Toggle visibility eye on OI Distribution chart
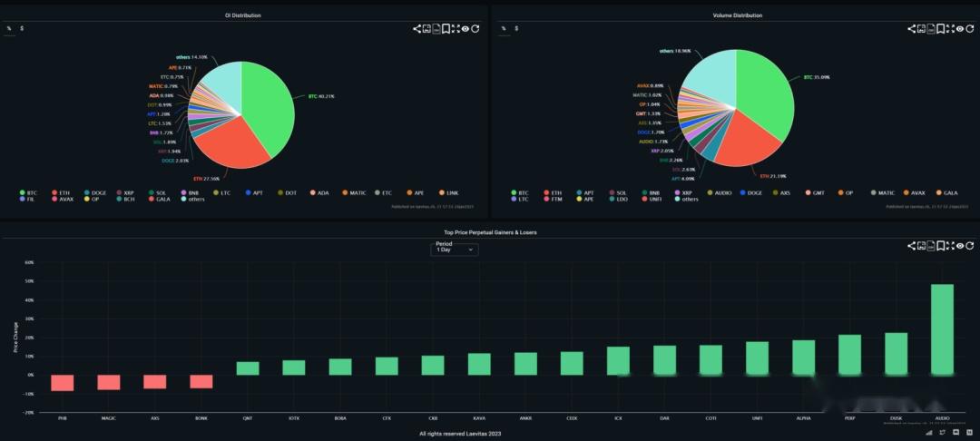Viewport: 980px width, 441px height. coord(465,29)
